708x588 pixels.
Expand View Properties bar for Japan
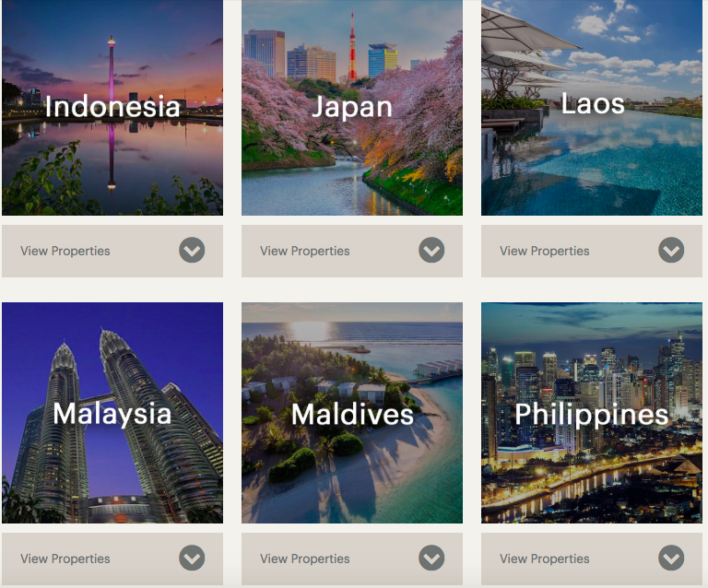tap(352, 251)
